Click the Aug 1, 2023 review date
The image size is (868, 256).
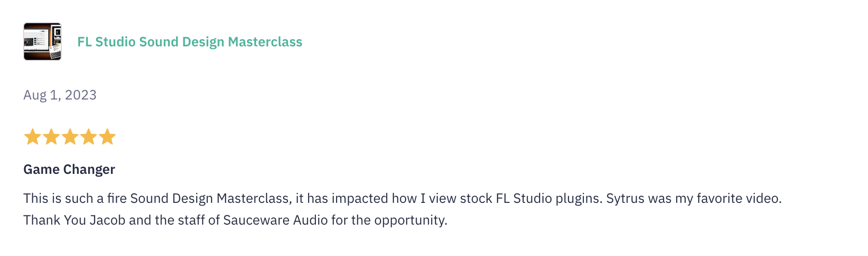tap(60, 95)
